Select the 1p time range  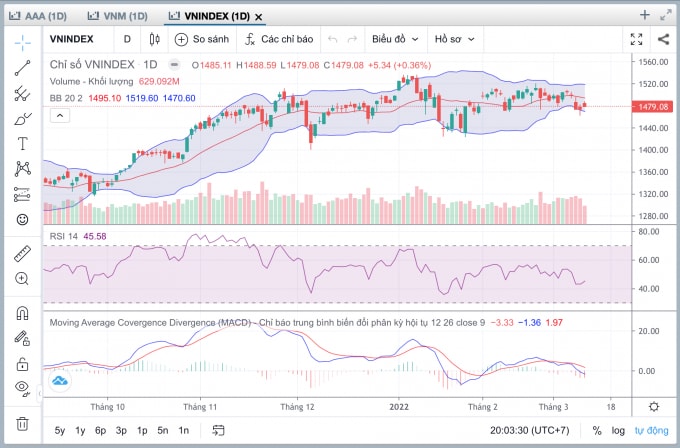pyautogui.click(x=142, y=430)
